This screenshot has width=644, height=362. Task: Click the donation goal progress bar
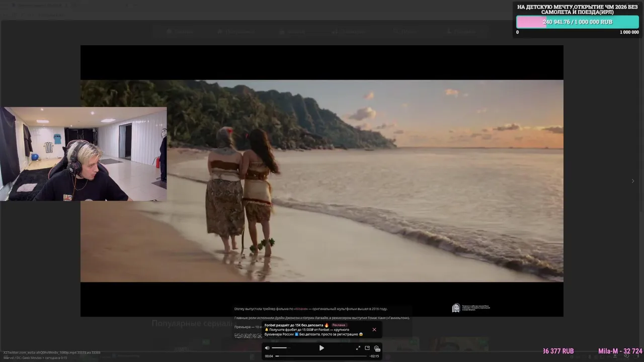coord(578,22)
